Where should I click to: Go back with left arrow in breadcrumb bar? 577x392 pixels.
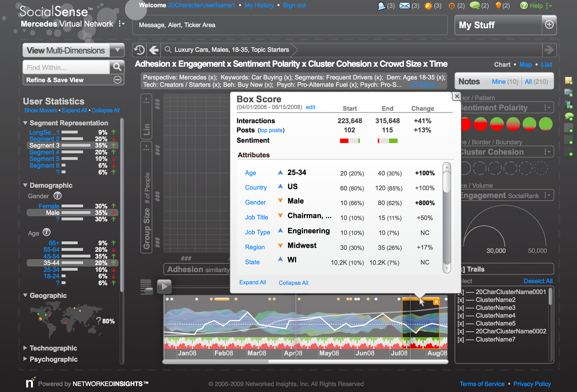point(154,50)
